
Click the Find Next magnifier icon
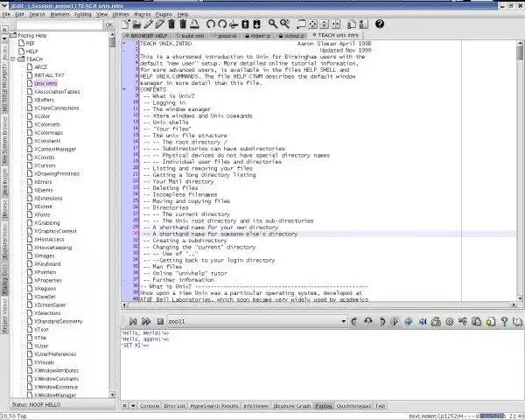285,24
